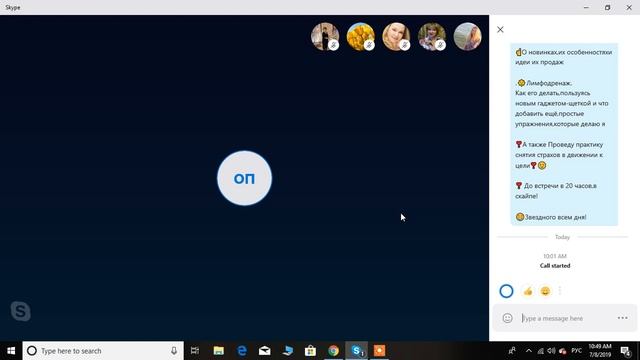Image resolution: width=640 pixels, height=360 pixels.
Task: Click the Call started message
Action: (x=555, y=266)
